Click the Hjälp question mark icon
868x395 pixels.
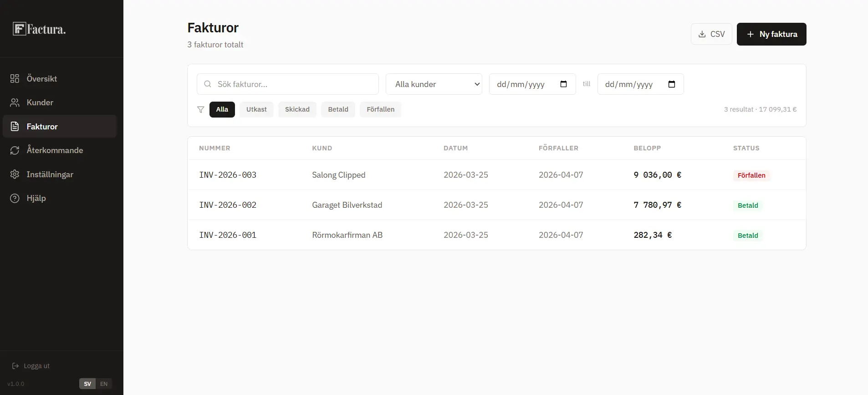pos(15,198)
